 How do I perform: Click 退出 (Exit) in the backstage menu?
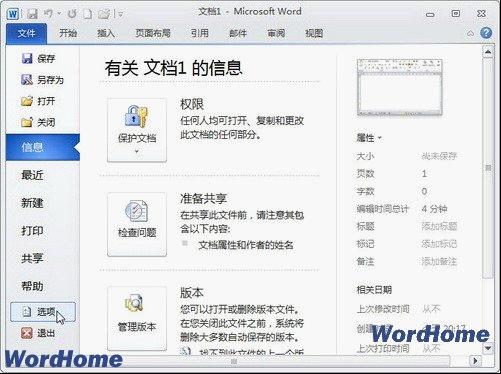(38, 333)
